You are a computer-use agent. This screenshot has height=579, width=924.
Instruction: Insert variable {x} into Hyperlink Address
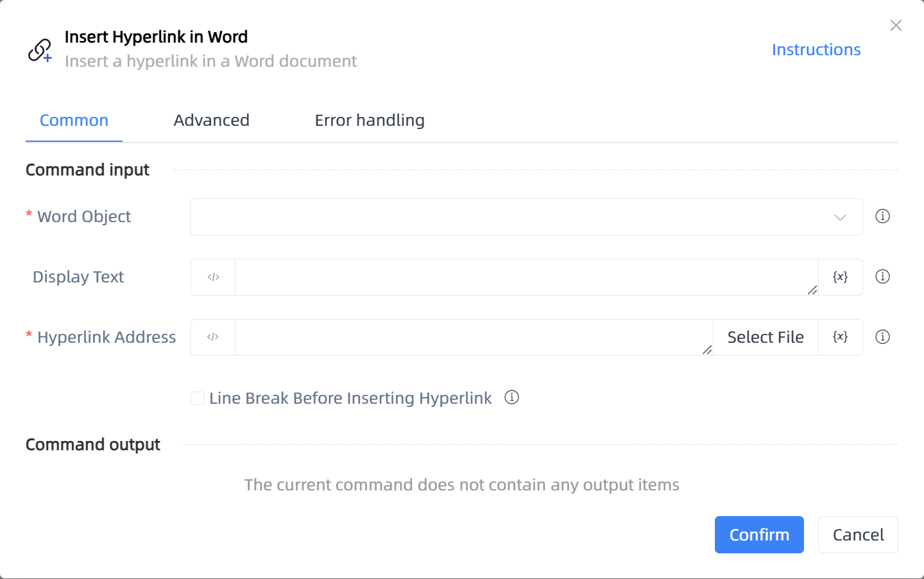pos(840,337)
